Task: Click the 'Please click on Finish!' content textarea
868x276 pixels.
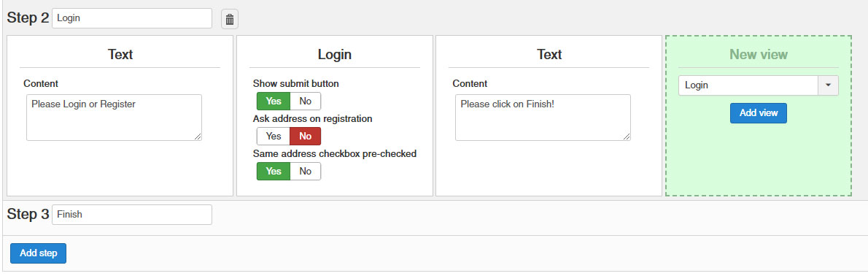Action: coord(543,118)
